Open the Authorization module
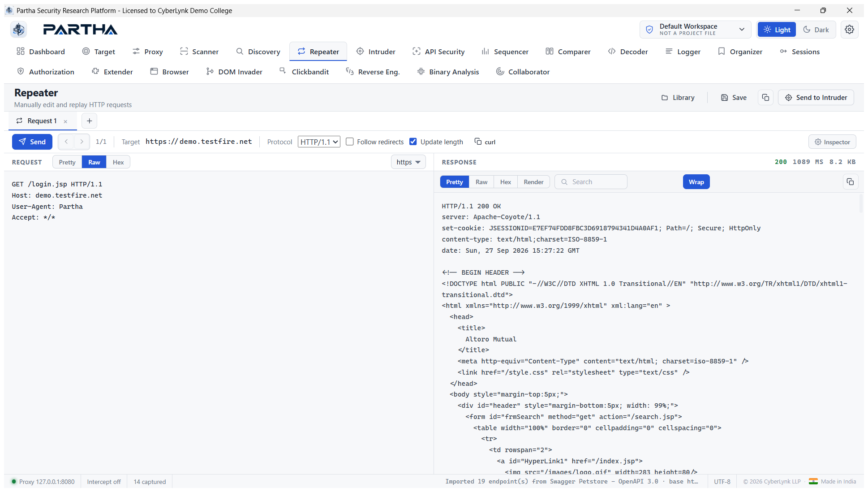The height and width of the screenshot is (492, 868). point(46,72)
